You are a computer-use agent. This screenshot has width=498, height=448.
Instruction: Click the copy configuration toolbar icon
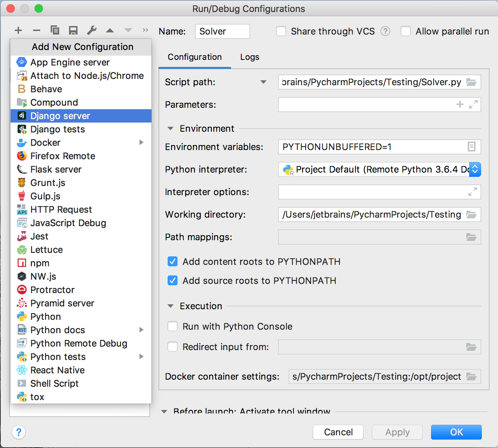[x=55, y=31]
